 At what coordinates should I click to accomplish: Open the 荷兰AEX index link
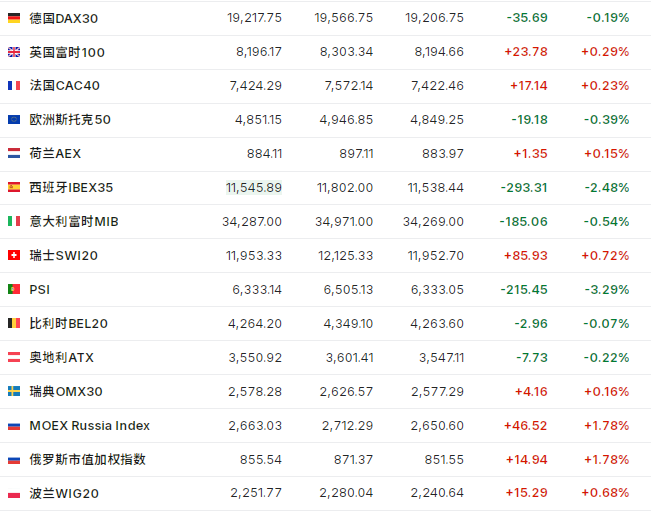click(x=55, y=154)
